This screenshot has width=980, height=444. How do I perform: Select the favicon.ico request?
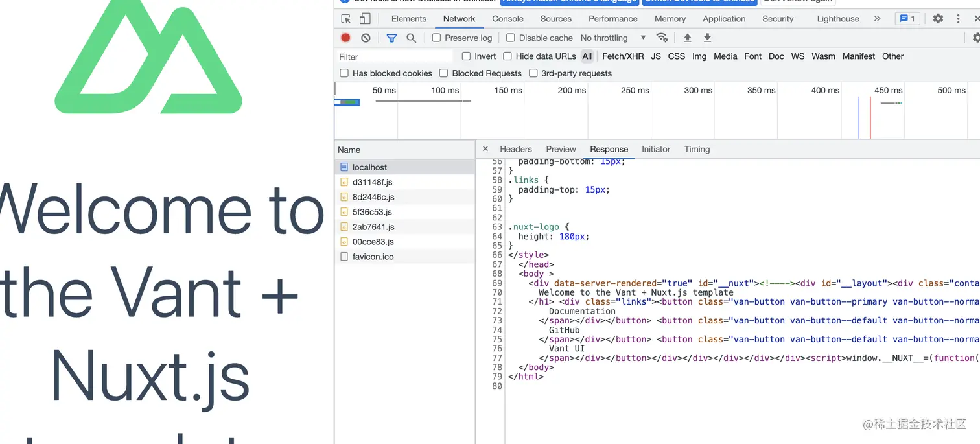tap(405, 257)
